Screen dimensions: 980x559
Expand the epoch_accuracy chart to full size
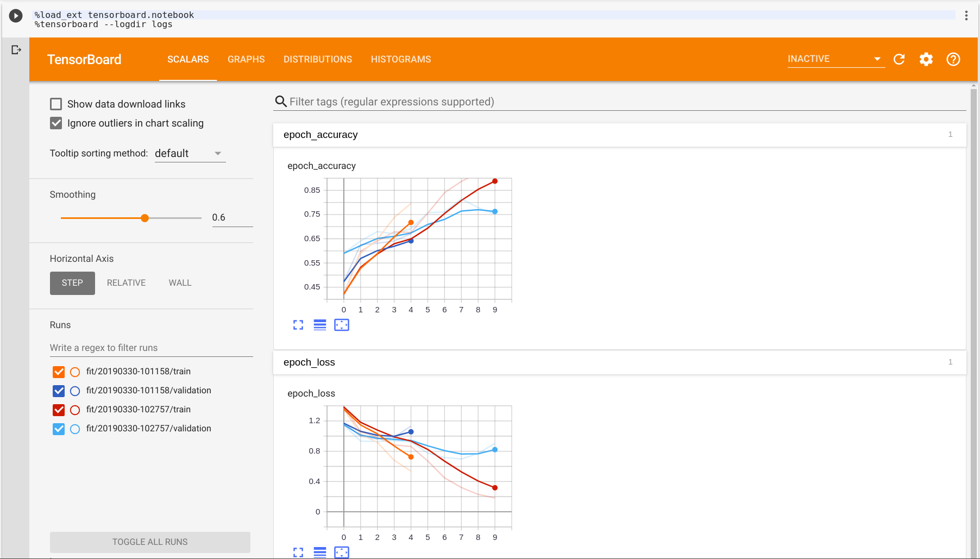tap(298, 324)
